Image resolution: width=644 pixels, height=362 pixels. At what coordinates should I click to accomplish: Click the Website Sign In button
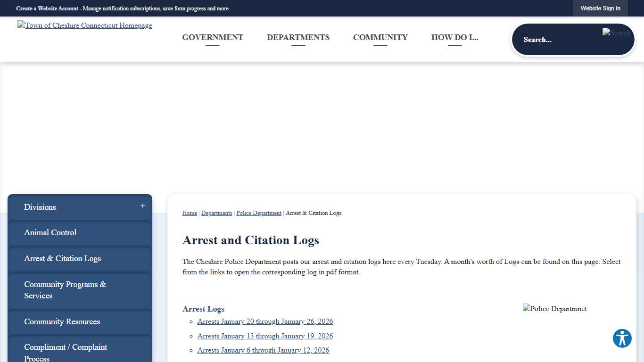click(600, 8)
